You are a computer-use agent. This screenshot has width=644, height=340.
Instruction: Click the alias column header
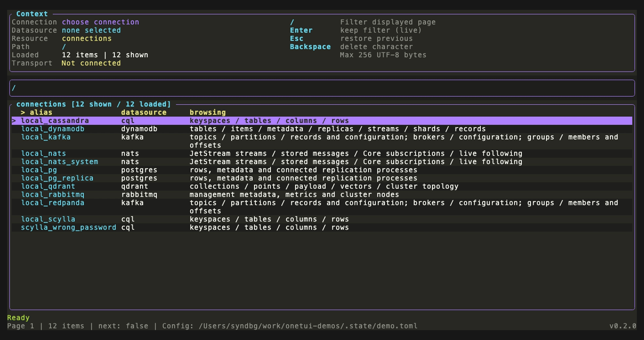(x=41, y=112)
